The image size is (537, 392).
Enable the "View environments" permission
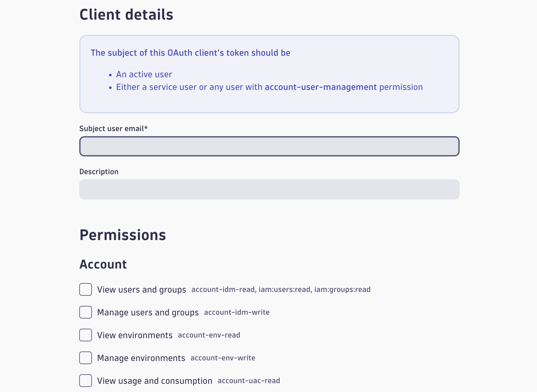85,335
